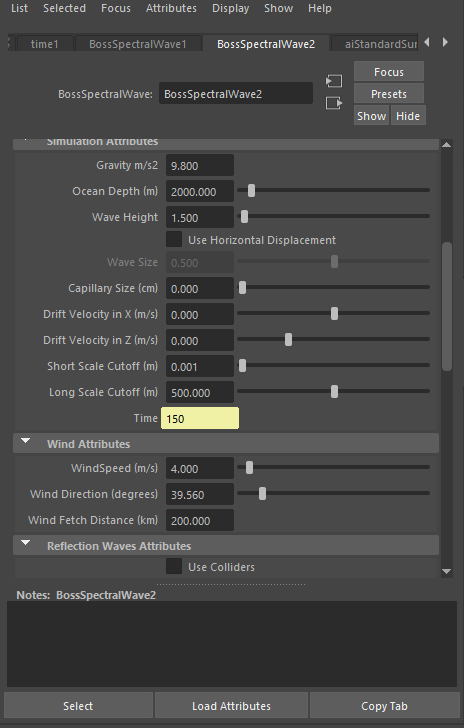Click the Load Attributes button
Image resolution: width=464 pixels, height=728 pixels.
click(x=231, y=706)
